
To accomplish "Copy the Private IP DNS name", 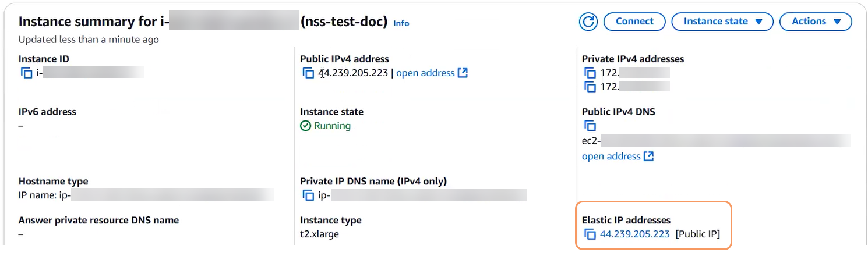I will [308, 195].
